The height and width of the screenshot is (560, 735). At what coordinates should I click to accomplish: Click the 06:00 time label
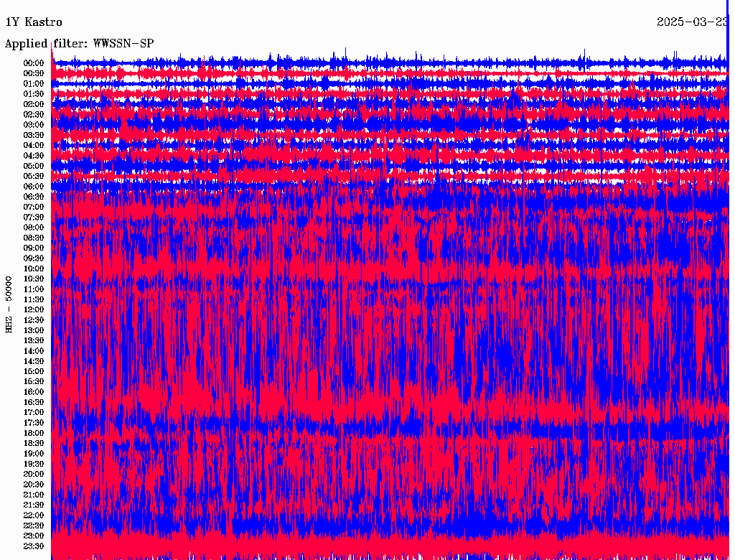(34, 186)
